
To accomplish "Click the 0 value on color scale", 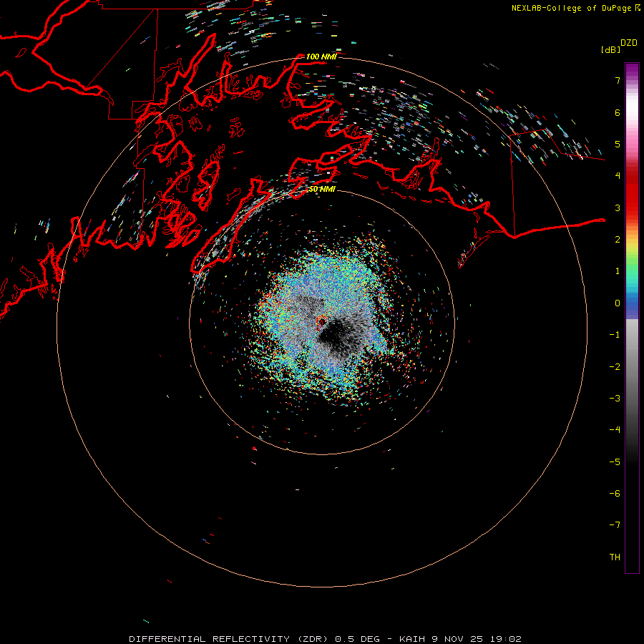I will pyautogui.click(x=618, y=303).
